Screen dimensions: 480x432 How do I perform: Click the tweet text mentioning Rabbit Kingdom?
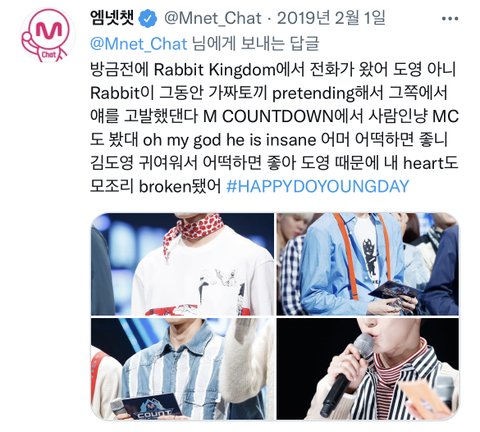click(x=273, y=70)
